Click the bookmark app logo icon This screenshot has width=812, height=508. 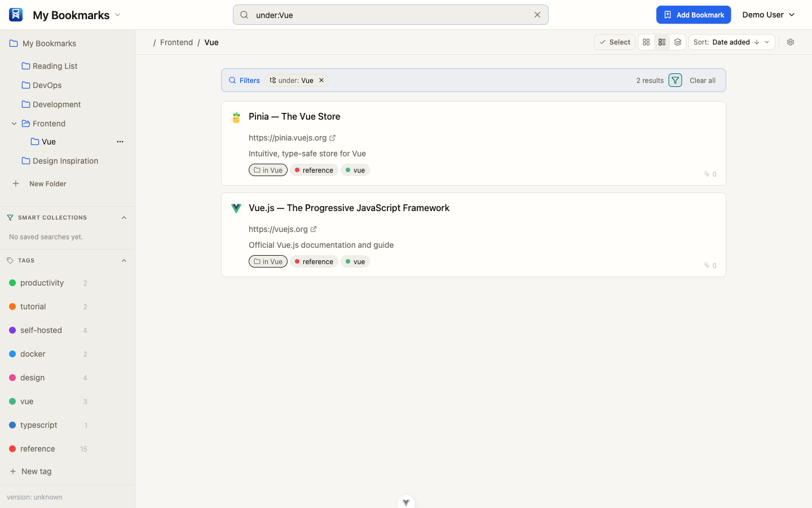pyautogui.click(x=16, y=15)
